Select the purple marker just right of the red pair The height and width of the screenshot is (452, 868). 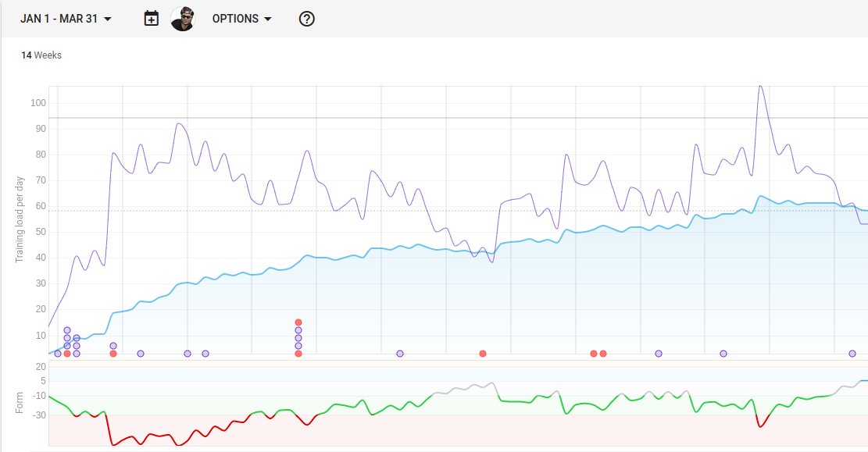(x=659, y=354)
